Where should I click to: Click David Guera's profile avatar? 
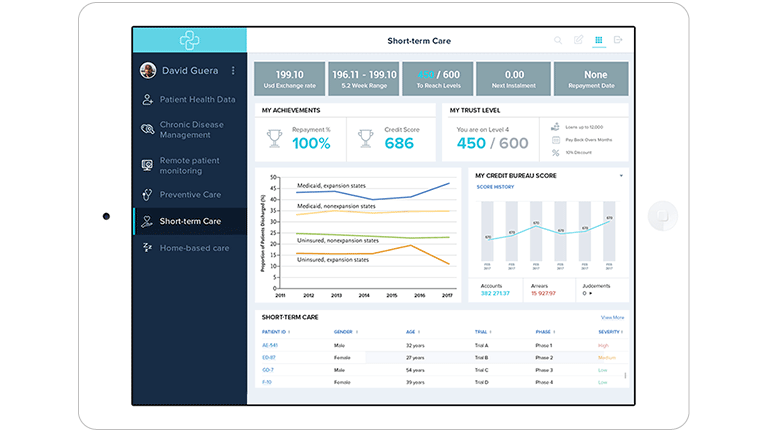click(x=148, y=71)
